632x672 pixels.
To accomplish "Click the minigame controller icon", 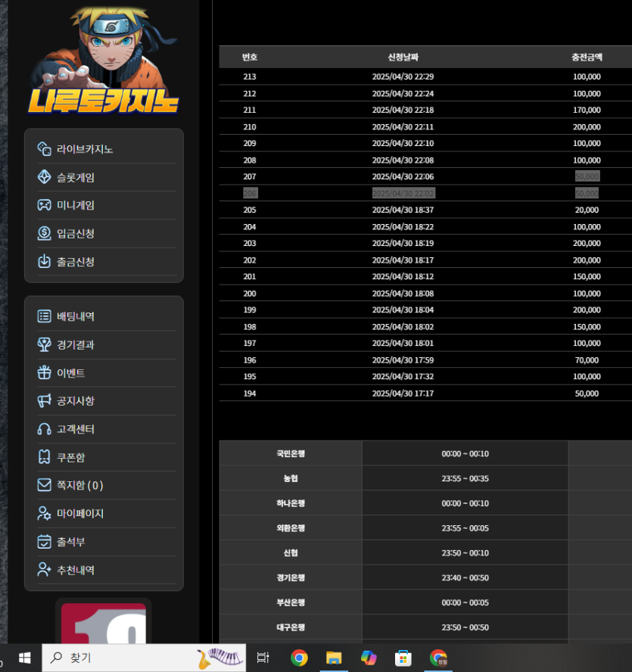I will point(44,205).
